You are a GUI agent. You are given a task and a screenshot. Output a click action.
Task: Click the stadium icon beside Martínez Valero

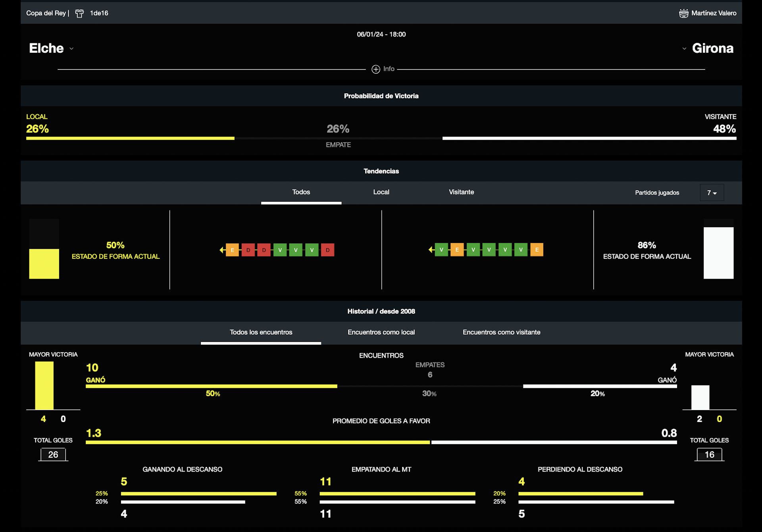(x=683, y=13)
